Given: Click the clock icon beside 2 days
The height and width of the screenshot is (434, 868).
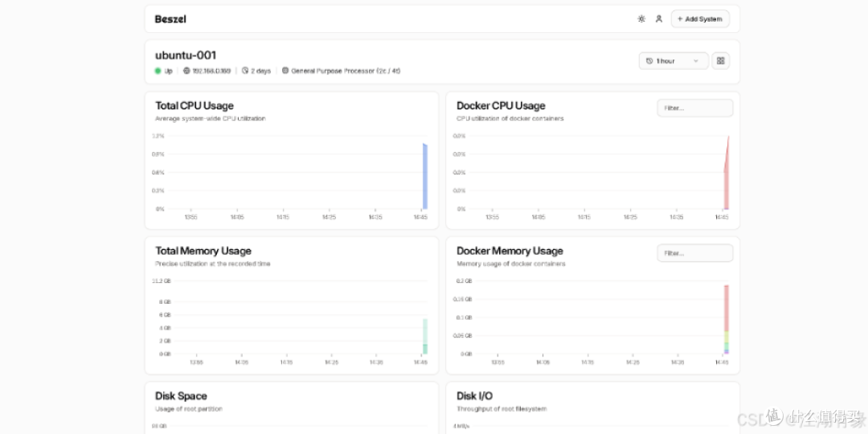Looking at the screenshot, I should pos(245,71).
